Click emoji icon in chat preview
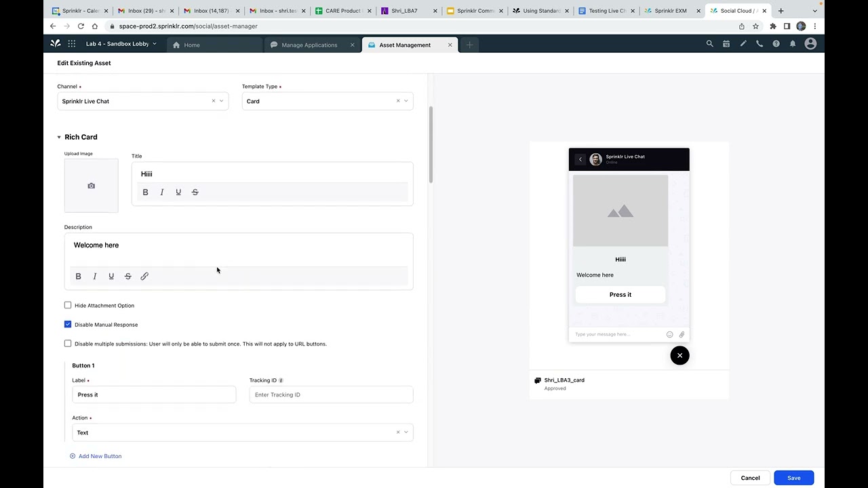The width and height of the screenshot is (868, 488). pos(669,334)
